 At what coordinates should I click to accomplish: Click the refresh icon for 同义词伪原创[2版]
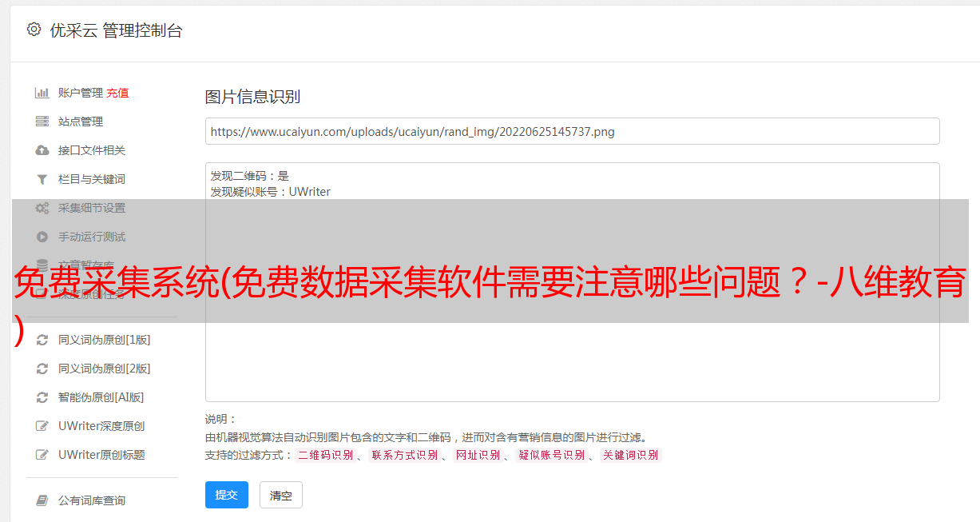[42, 369]
